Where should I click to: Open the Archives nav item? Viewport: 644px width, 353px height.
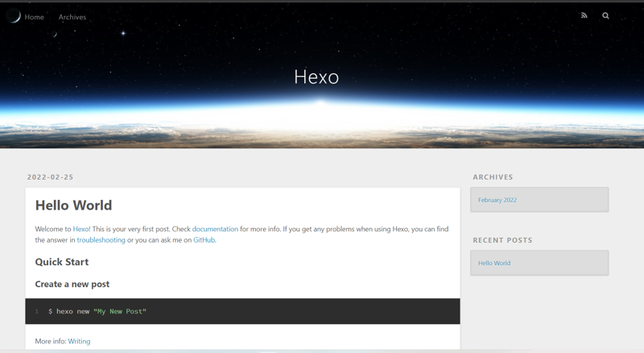click(72, 17)
